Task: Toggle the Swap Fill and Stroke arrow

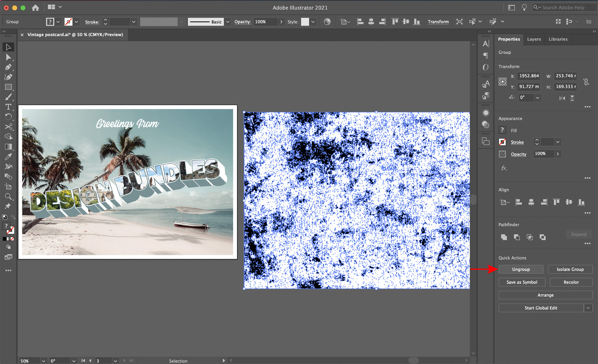Action: pos(13,217)
